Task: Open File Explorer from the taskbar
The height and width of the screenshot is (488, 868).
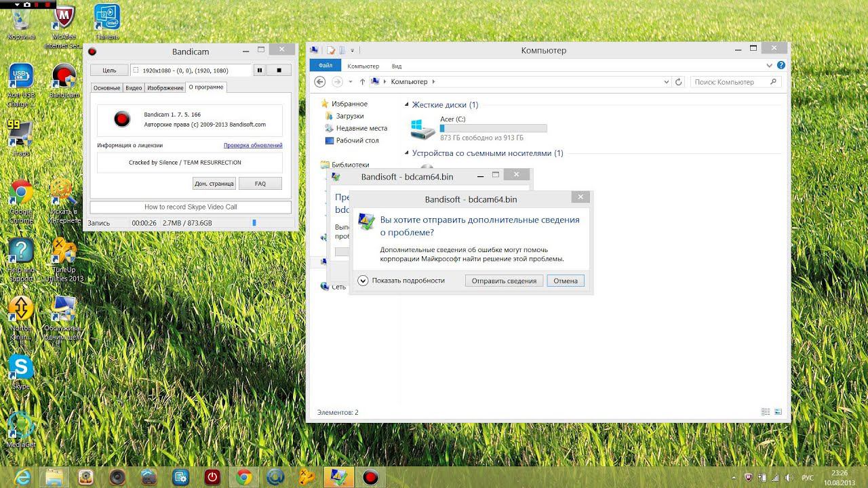Action: click(x=53, y=477)
